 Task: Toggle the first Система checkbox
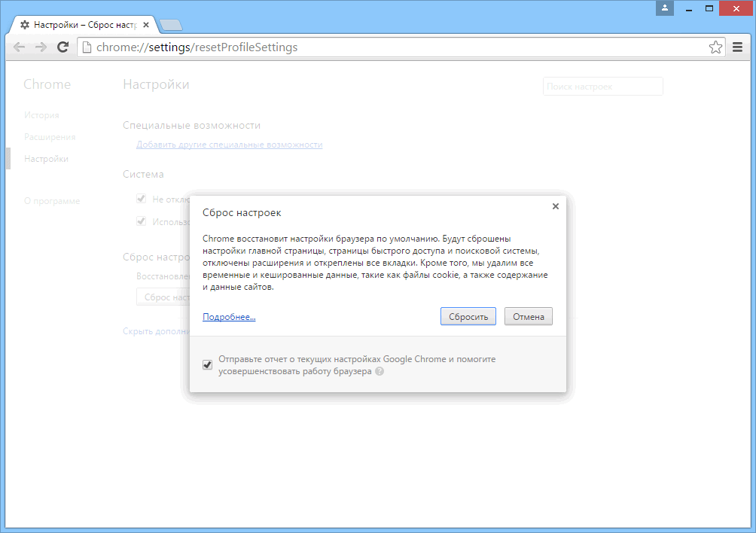click(x=142, y=199)
